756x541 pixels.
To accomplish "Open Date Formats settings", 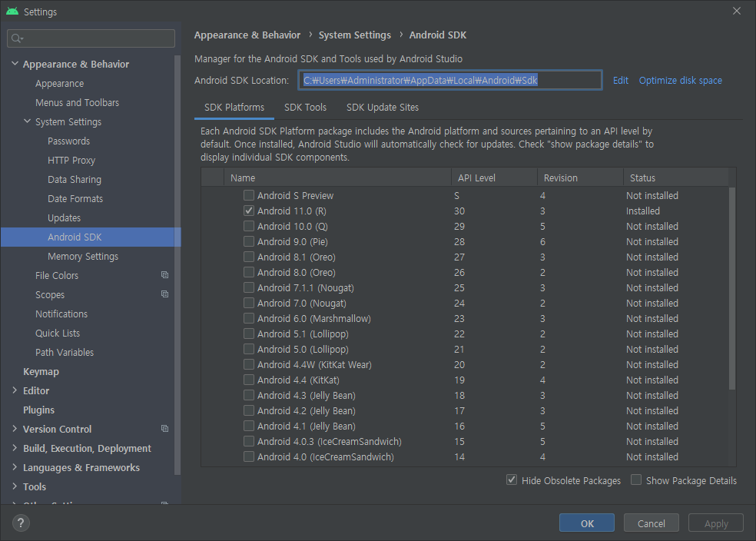I will tap(75, 199).
